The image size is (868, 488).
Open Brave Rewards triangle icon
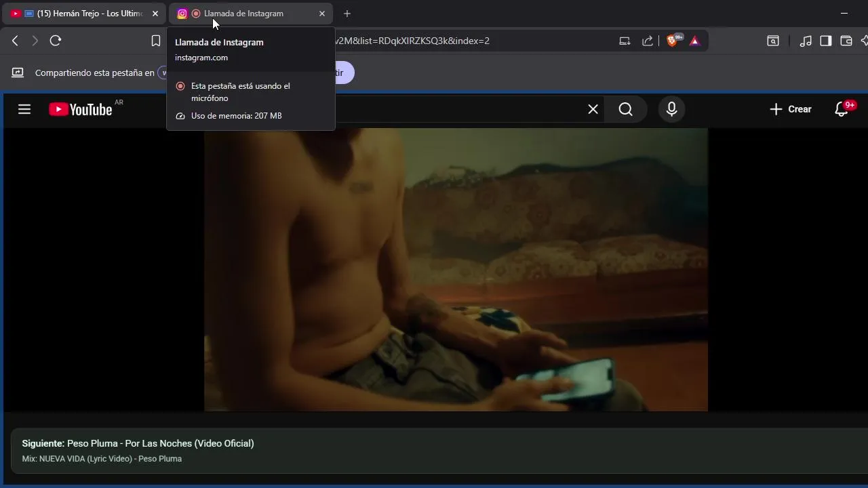point(694,41)
